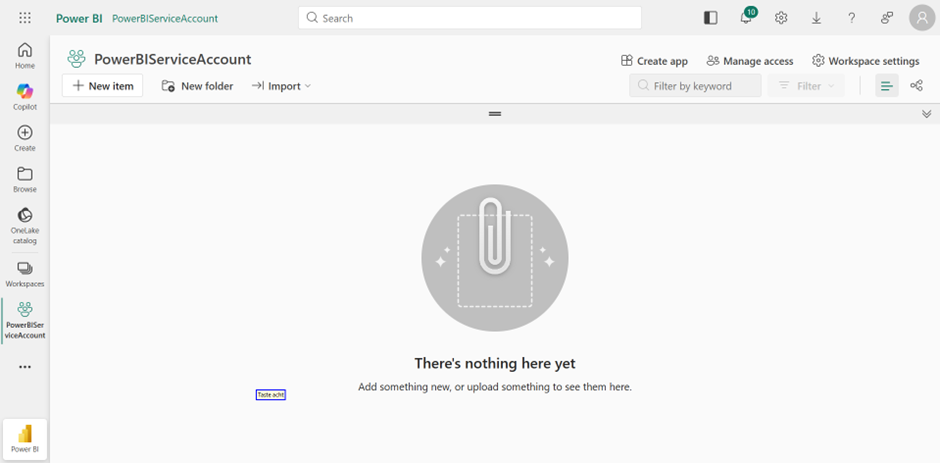Go to Home in the sidebar
The height and width of the screenshot is (463, 940).
pyautogui.click(x=25, y=56)
